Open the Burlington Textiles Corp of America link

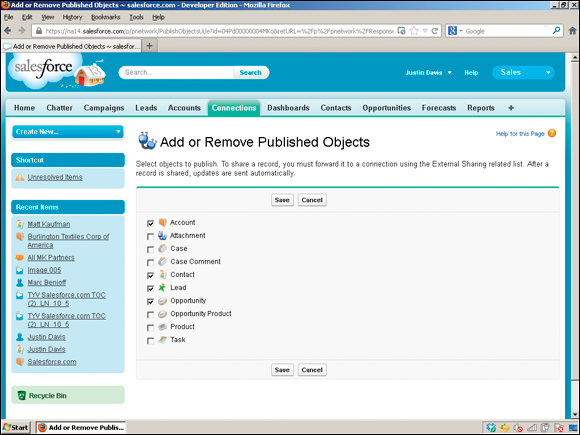point(68,241)
